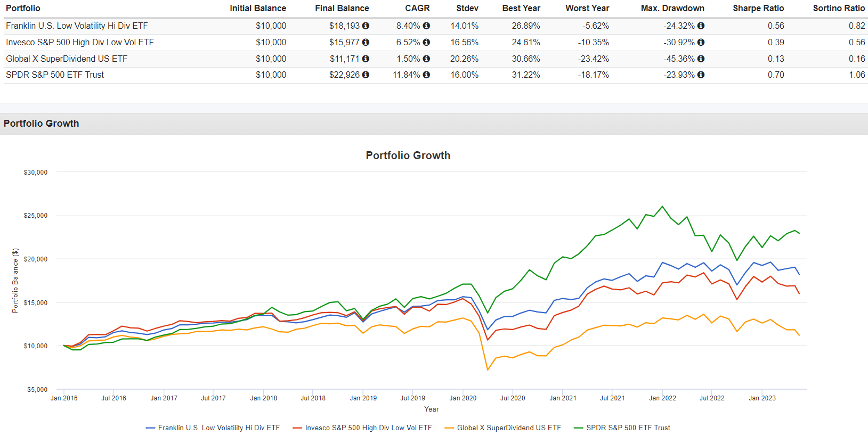Click info icon beside Franklin CAGR 8.40%
Image resolution: width=868 pixels, height=435 pixels.
(x=426, y=26)
